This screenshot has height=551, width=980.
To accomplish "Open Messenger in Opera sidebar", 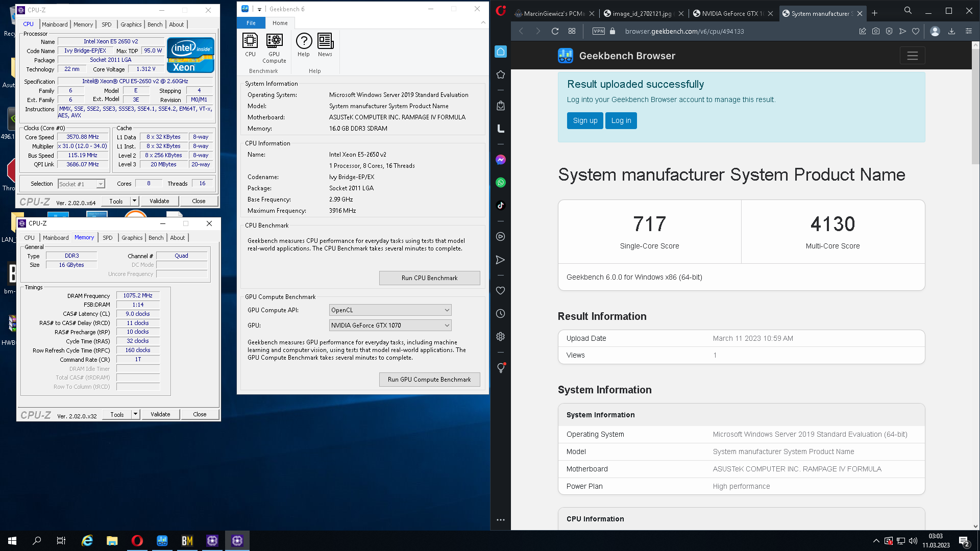I will 501,160.
